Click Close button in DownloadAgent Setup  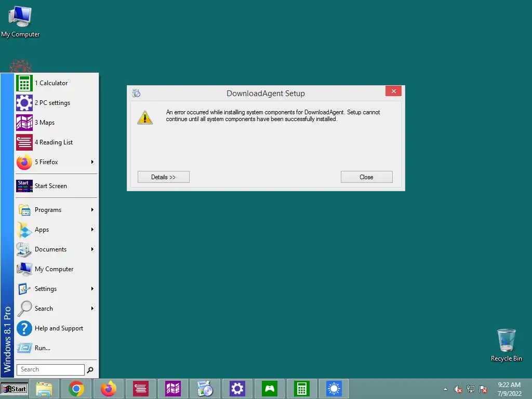coord(366,177)
